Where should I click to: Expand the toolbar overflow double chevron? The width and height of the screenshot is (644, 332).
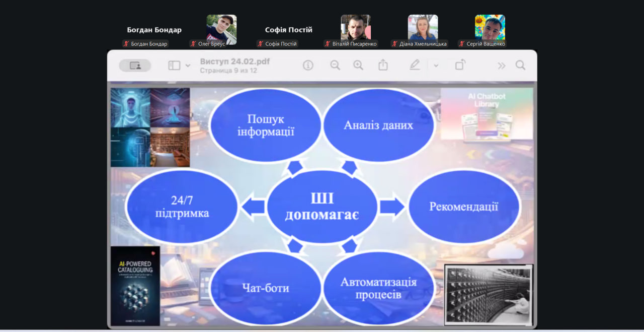501,65
